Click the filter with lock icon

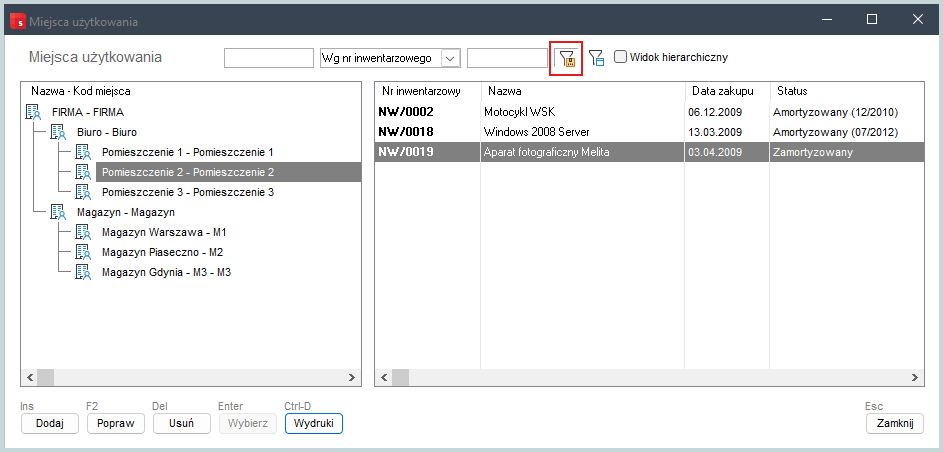(x=567, y=58)
